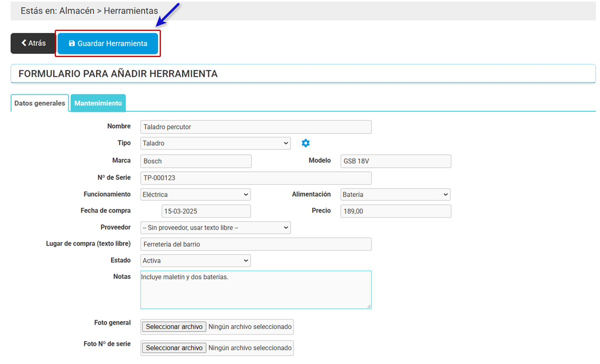Open the Mantenimiento tab
Screen dimensions: 600x364
pyautogui.click(x=98, y=103)
